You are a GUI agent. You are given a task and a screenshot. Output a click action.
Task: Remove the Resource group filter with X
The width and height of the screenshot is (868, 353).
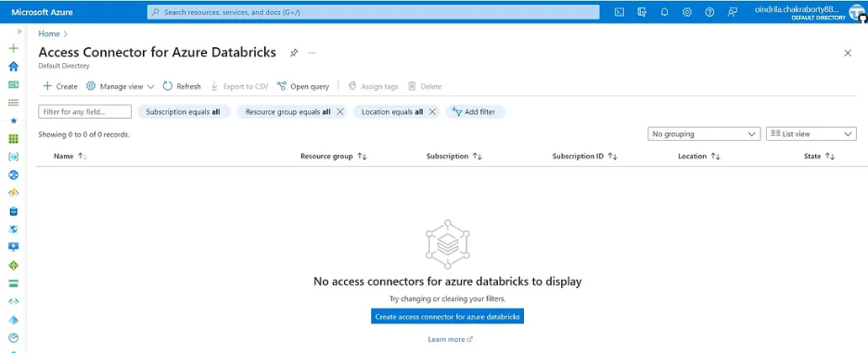[x=340, y=112]
